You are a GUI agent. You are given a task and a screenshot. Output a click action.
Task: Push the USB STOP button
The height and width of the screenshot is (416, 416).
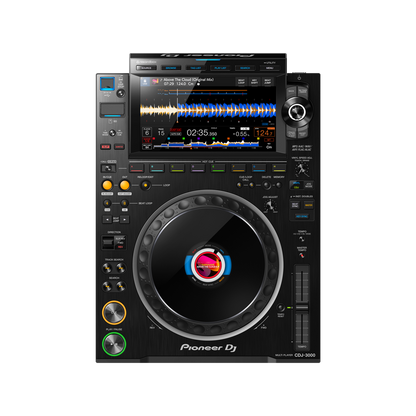[x=121, y=93]
